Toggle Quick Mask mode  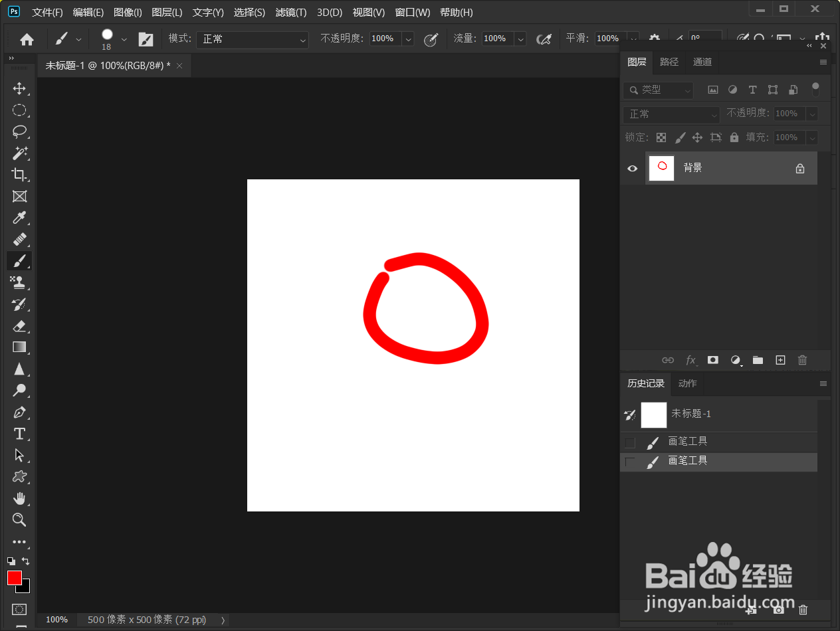(19, 609)
